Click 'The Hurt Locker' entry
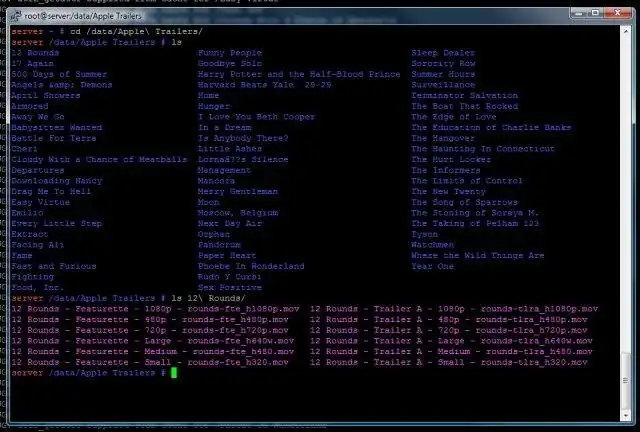Image resolution: width=640 pixels, height=432 pixels. pos(451,159)
